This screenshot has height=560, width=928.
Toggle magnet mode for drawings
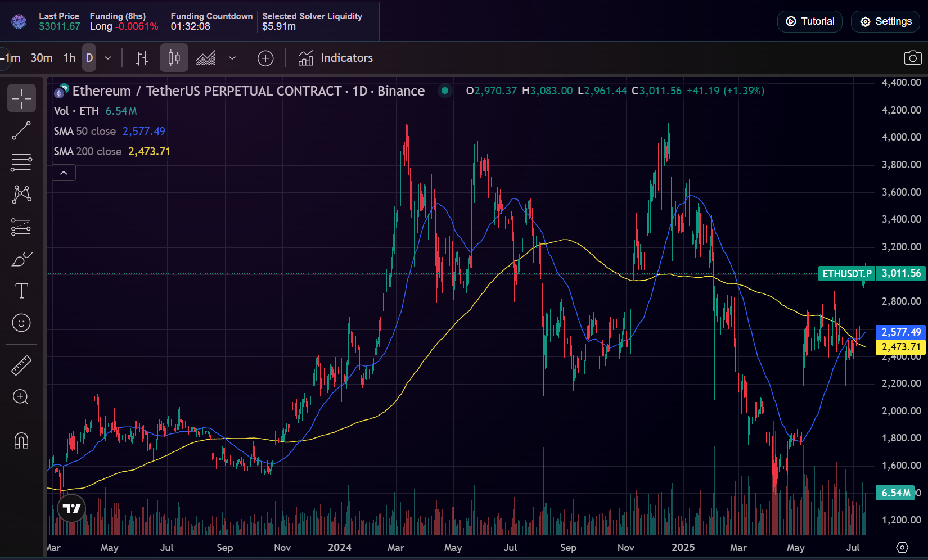21,440
